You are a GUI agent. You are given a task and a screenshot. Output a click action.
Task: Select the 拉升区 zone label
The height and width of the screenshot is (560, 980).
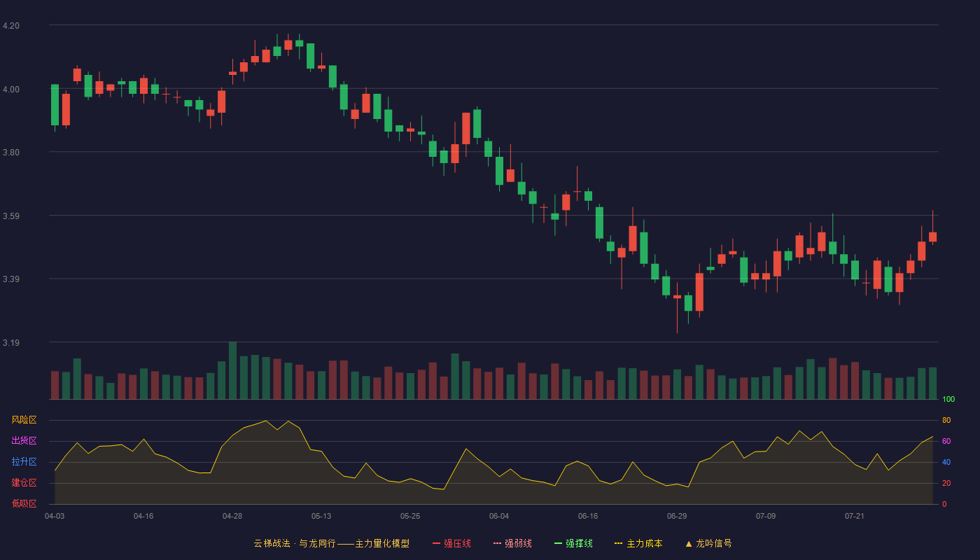(x=24, y=462)
